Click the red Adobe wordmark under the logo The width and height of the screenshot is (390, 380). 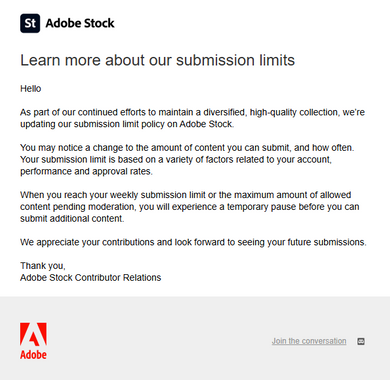click(33, 355)
